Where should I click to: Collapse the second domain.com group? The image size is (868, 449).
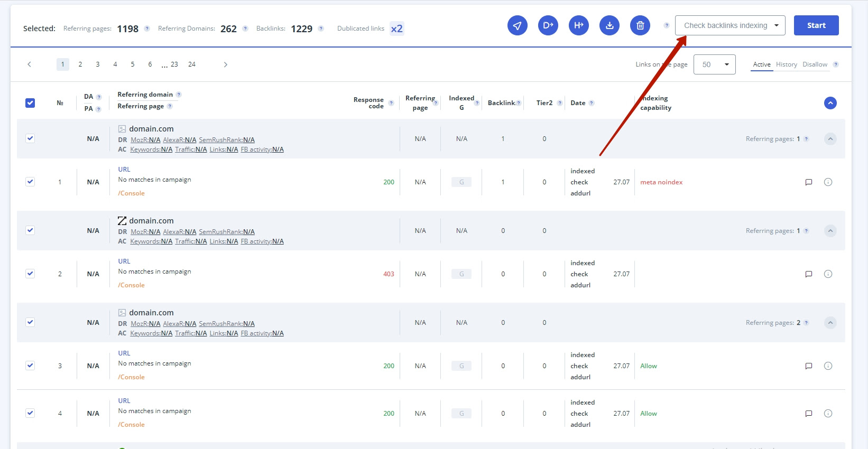click(x=830, y=231)
